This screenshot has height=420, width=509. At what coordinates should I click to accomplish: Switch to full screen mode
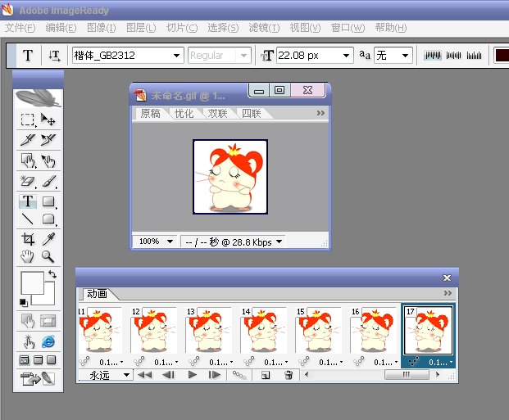pos(51,360)
